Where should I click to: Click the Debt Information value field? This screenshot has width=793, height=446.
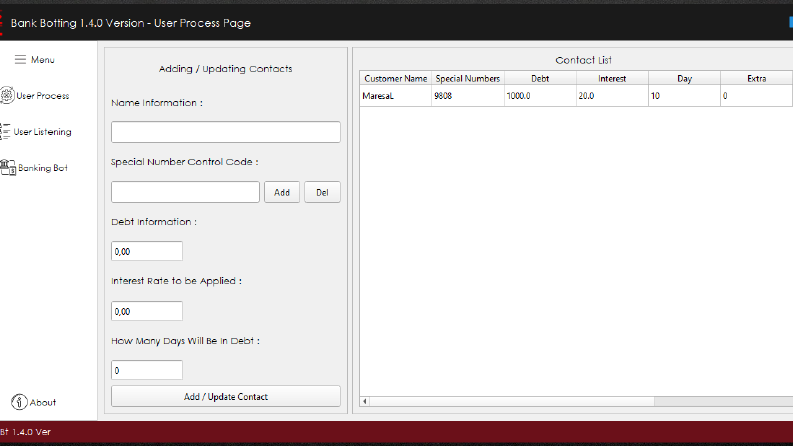tap(147, 251)
